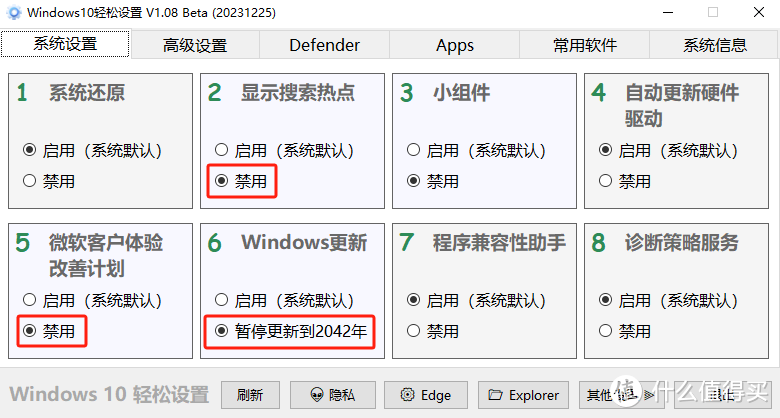Image resolution: width=780 pixels, height=418 pixels.
Task: Click the 刷新 button
Action: pos(250,395)
